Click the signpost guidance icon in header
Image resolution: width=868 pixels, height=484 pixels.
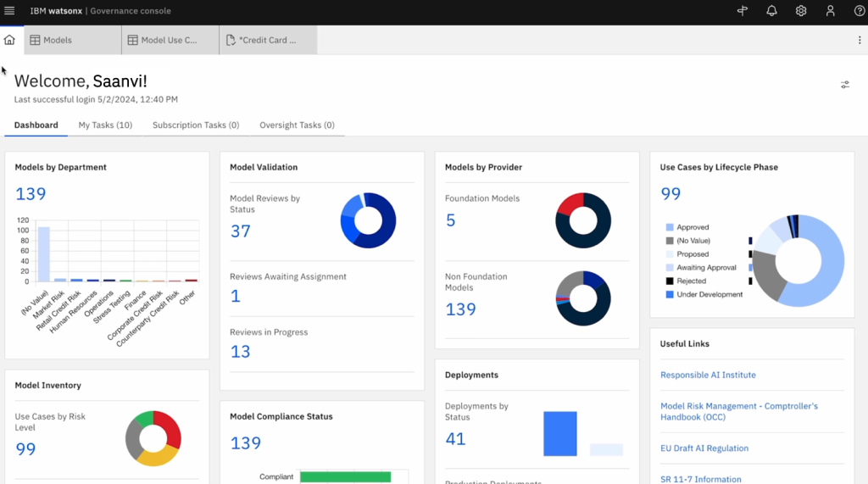click(743, 10)
